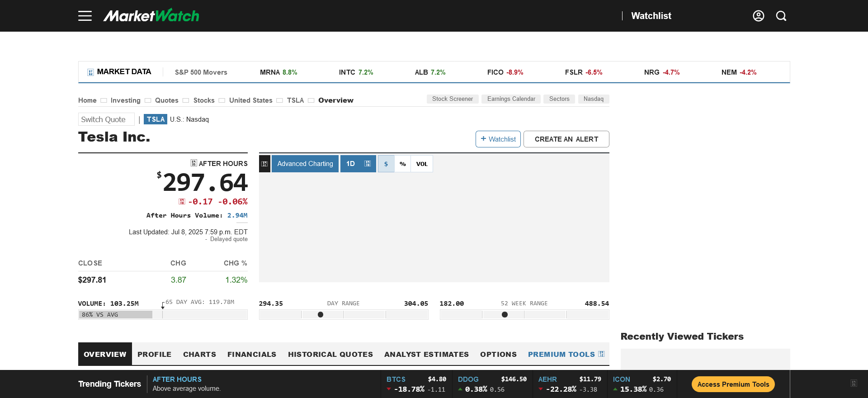Open DDOG trending ticker

(492, 384)
